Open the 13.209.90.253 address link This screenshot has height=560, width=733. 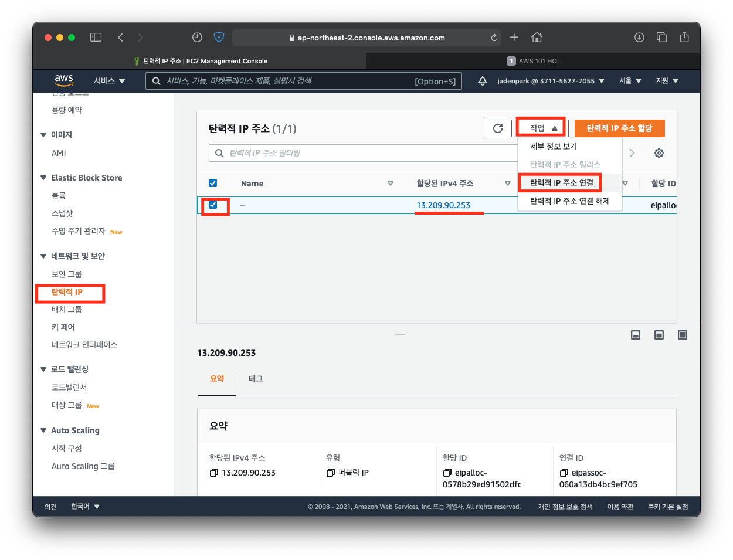(x=443, y=205)
